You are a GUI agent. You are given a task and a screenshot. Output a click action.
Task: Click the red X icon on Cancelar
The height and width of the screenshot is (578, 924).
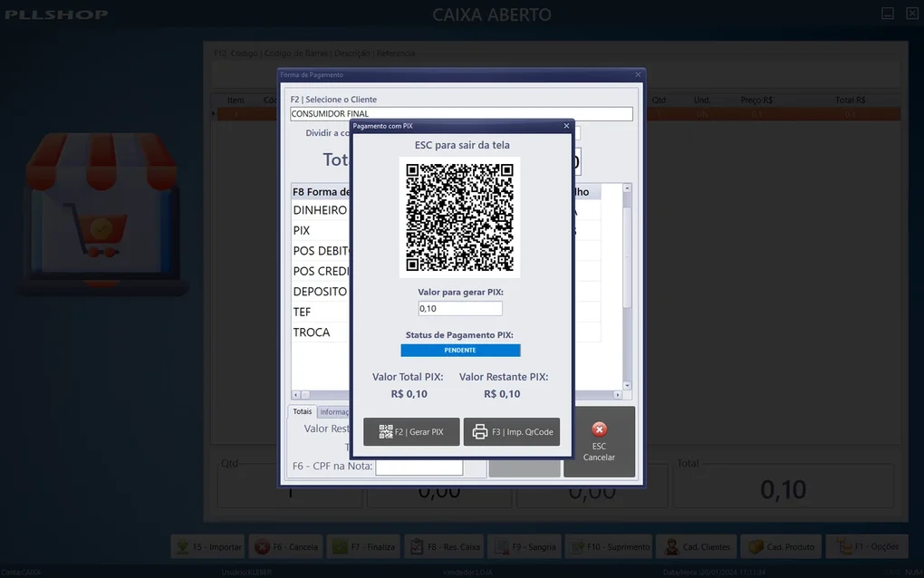[x=600, y=429]
